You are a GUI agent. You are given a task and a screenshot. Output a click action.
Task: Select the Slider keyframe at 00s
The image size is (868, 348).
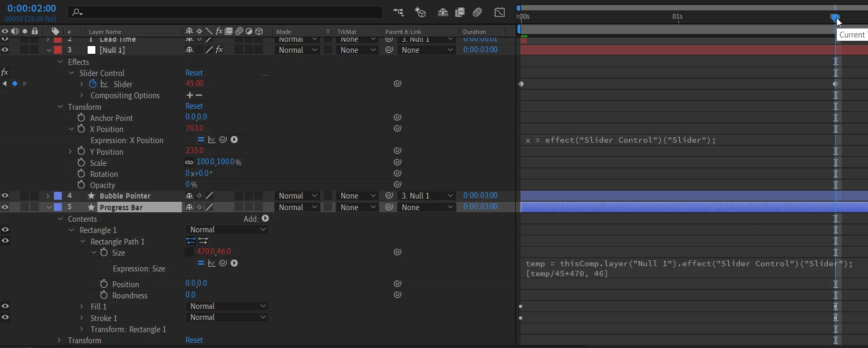point(522,84)
